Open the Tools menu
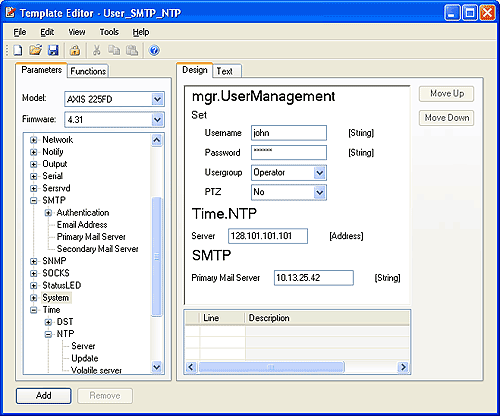 click(x=109, y=32)
